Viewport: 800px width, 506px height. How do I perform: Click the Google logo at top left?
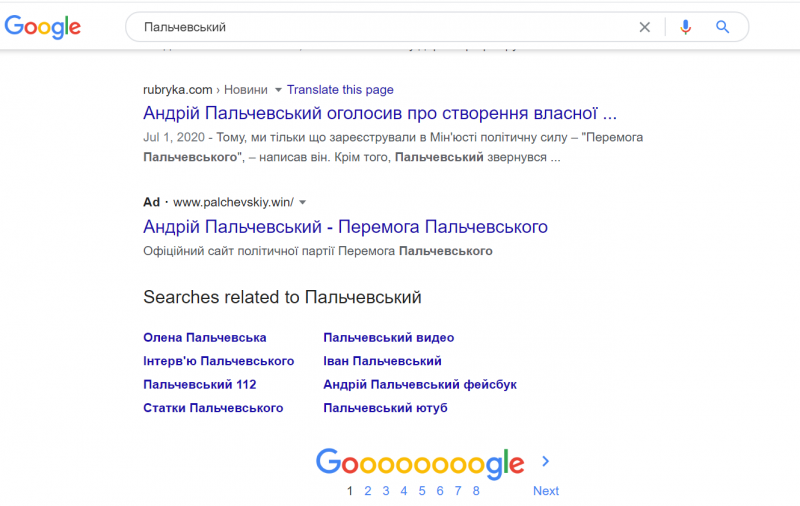pos(42,27)
